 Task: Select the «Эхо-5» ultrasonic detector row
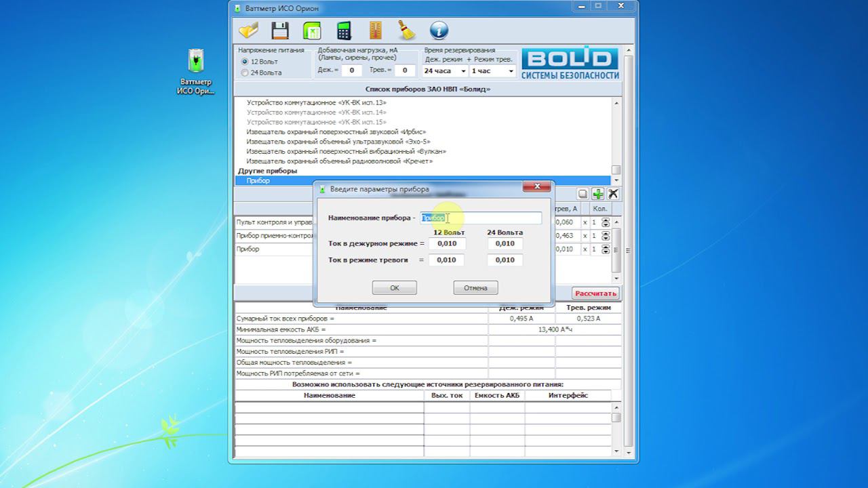[339, 142]
